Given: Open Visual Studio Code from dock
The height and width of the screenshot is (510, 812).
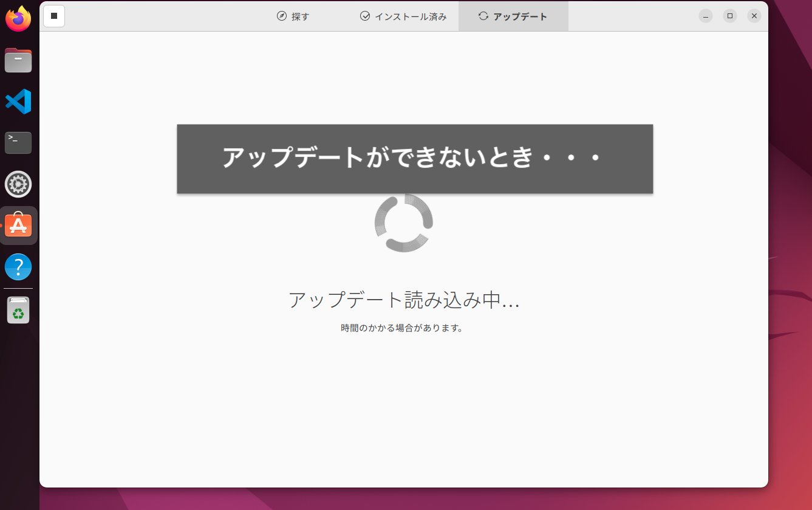Looking at the screenshot, I should [x=18, y=102].
